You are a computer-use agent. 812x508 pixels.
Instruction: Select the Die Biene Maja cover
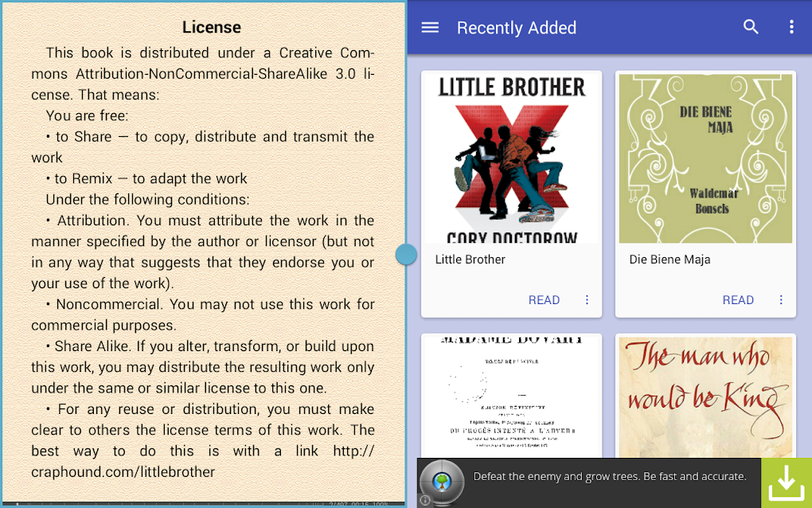tap(705, 158)
